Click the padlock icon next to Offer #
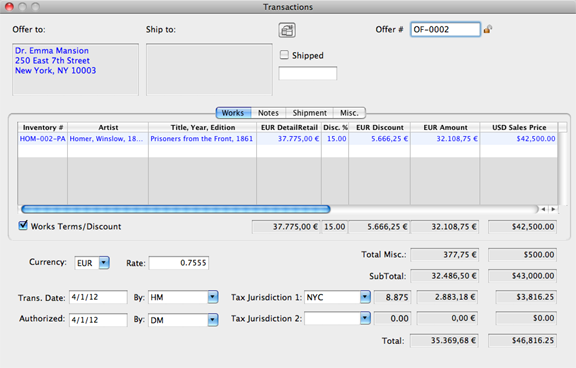This screenshot has width=576, height=368. [488, 29]
